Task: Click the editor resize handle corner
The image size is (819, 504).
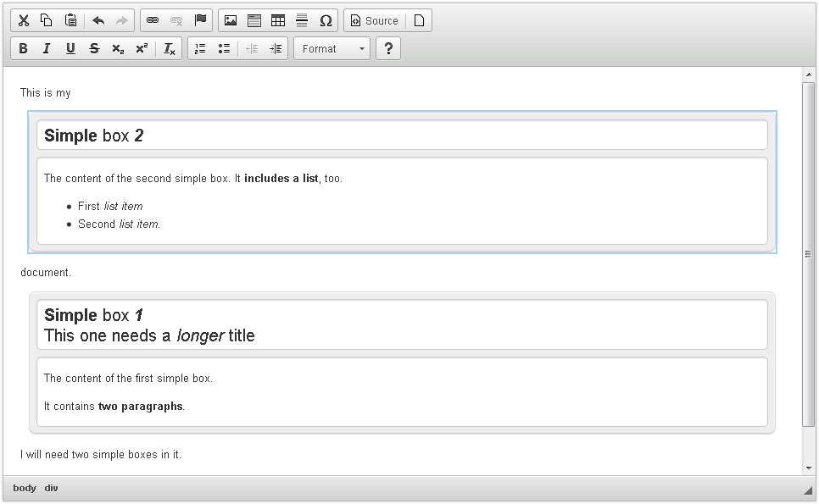Action: click(x=809, y=490)
